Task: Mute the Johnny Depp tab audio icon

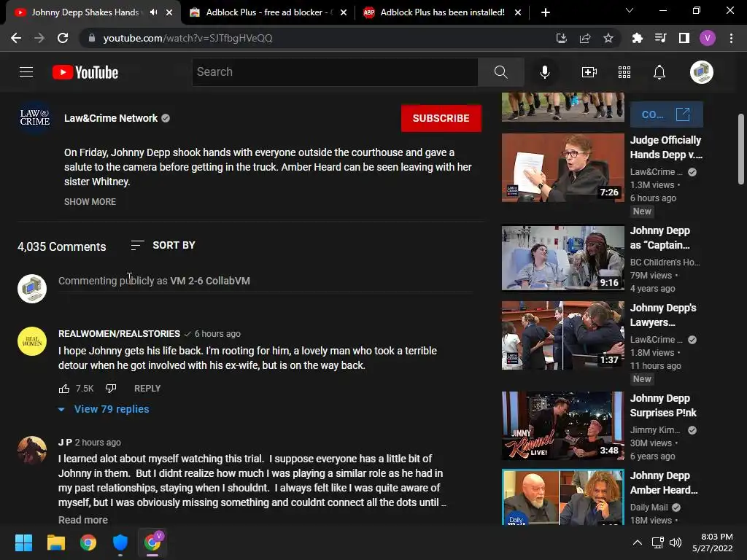Action: coord(153,12)
